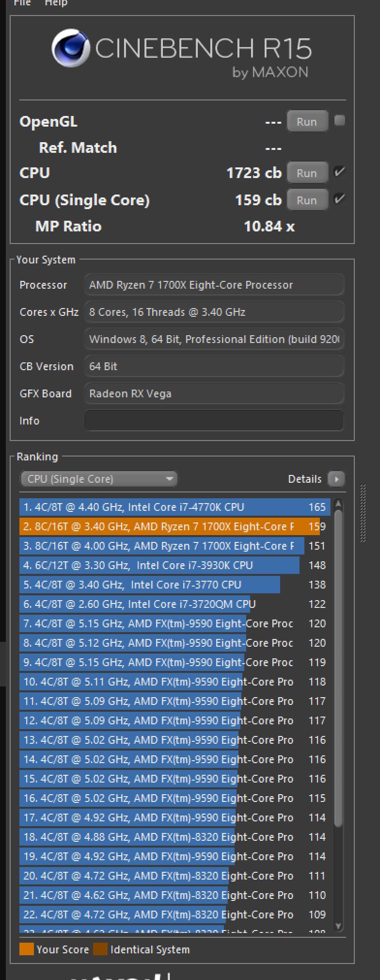Select ranking row 22 FX-8320 scoring 109
Viewport: 380px width, 980px height.
[175, 915]
